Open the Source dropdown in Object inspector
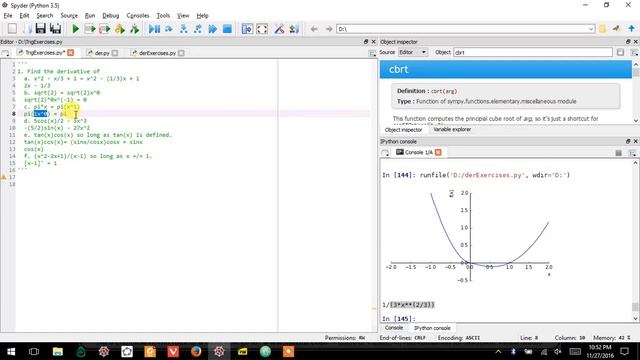 point(413,52)
